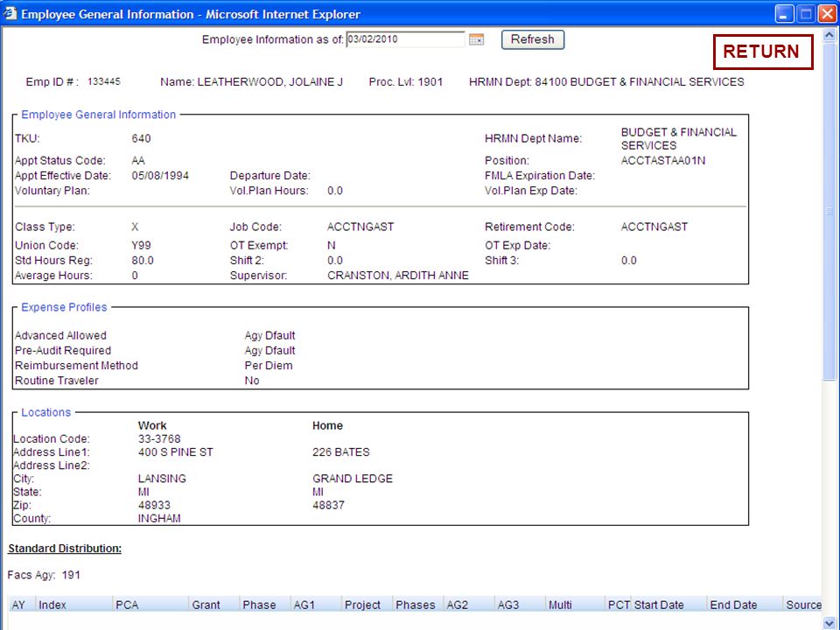
Task: Click the HRMN Dept Name value BUDGET & FINANCIAL SERVICES
Action: 679,139
